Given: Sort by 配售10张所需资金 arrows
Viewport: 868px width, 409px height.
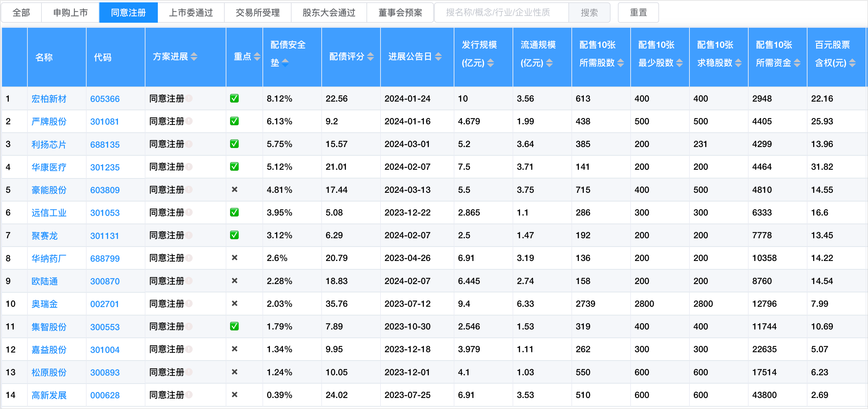Looking at the screenshot, I should (797, 63).
